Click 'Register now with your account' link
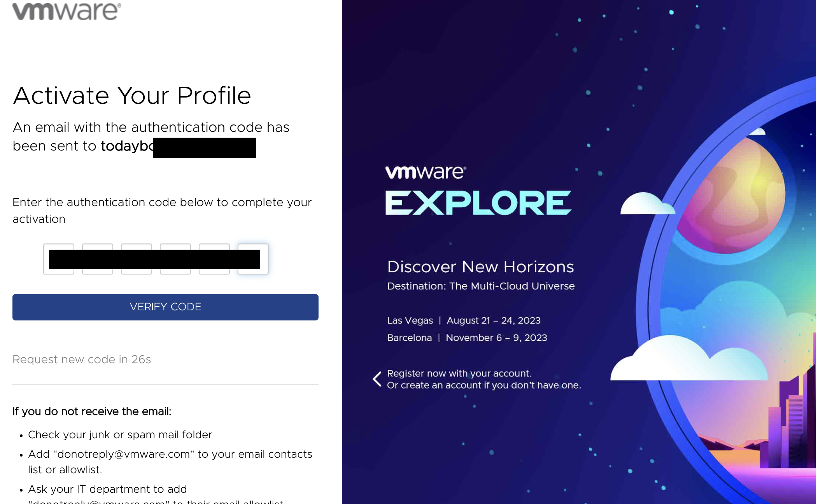This screenshot has width=816, height=504. coord(459,373)
